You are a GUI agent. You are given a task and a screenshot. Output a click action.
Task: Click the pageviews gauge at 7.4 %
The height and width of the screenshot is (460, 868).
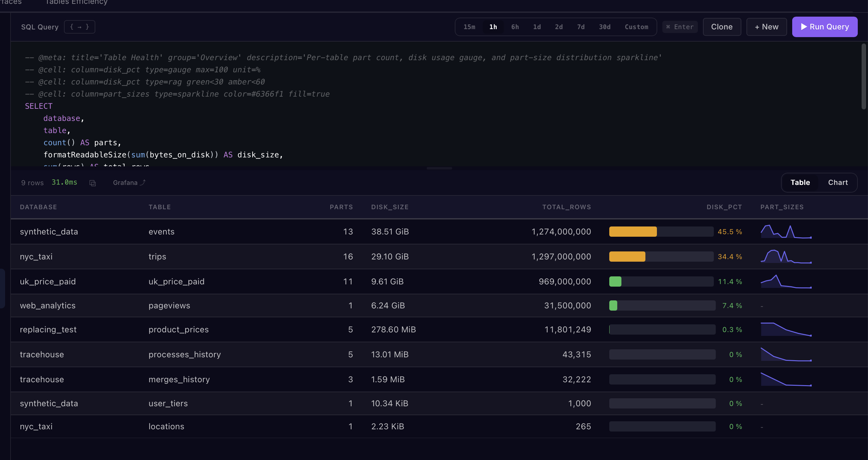pos(662,306)
